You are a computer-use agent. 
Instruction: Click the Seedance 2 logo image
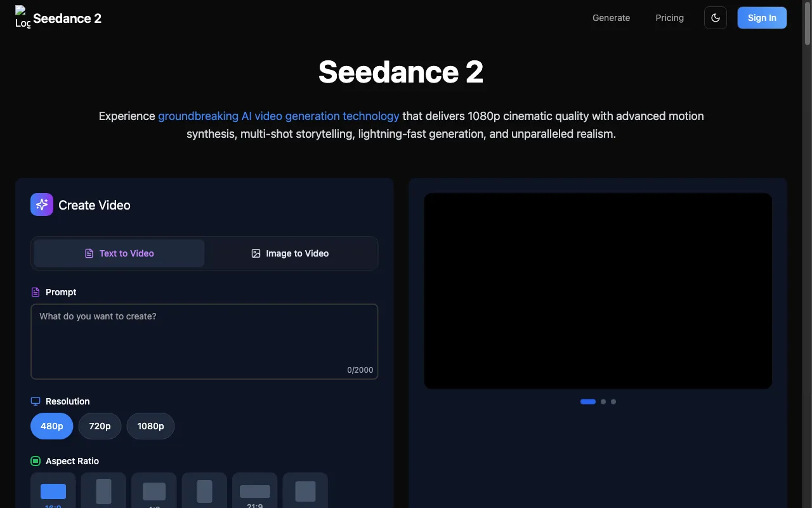(x=23, y=18)
